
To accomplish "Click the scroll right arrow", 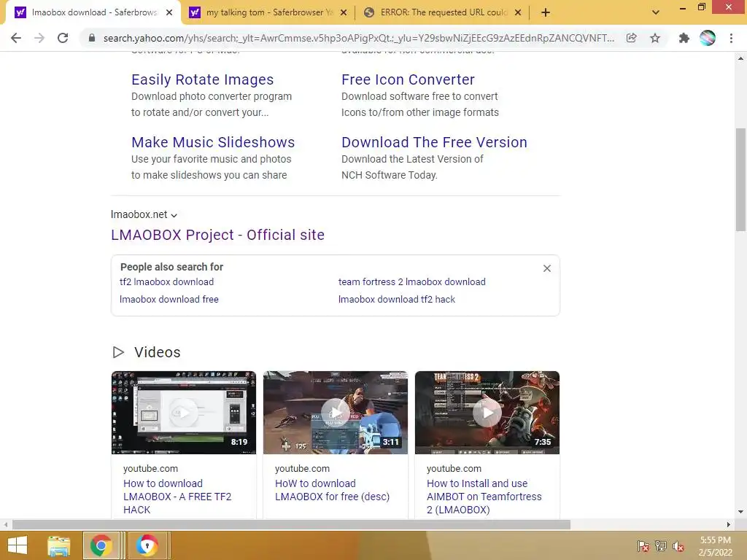I will point(729,525).
